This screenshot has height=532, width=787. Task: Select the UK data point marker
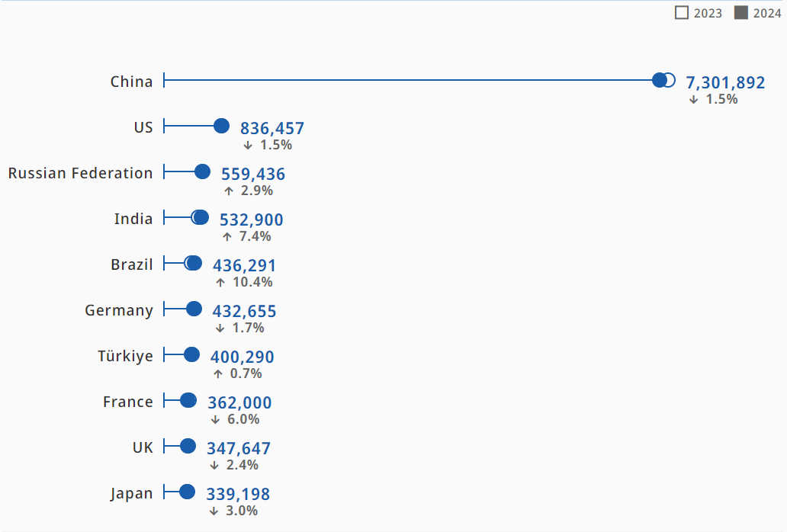tap(188, 446)
